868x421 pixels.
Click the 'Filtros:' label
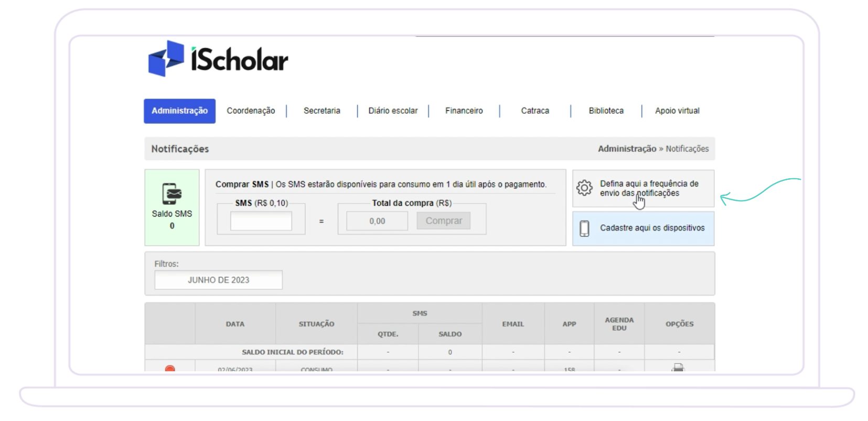click(166, 264)
